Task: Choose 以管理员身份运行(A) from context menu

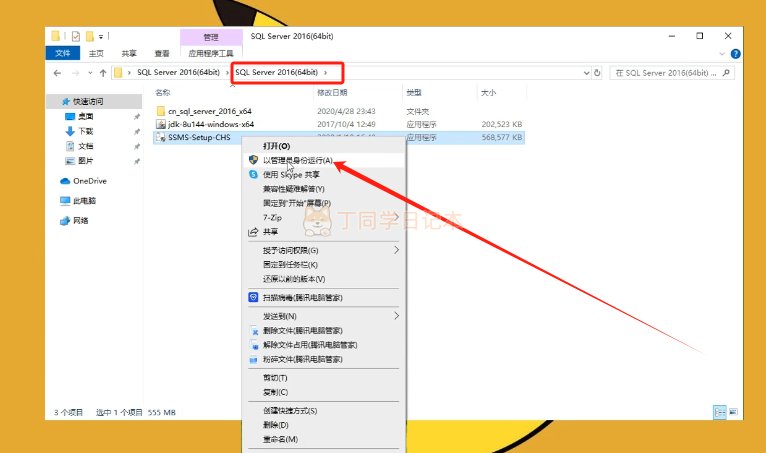Action: click(x=324, y=160)
